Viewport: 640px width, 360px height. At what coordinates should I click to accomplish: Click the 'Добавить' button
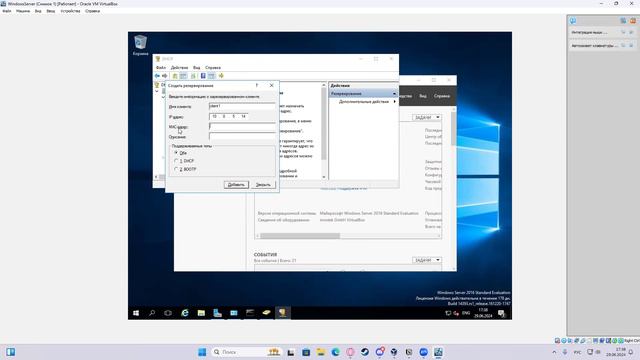pyautogui.click(x=236, y=185)
